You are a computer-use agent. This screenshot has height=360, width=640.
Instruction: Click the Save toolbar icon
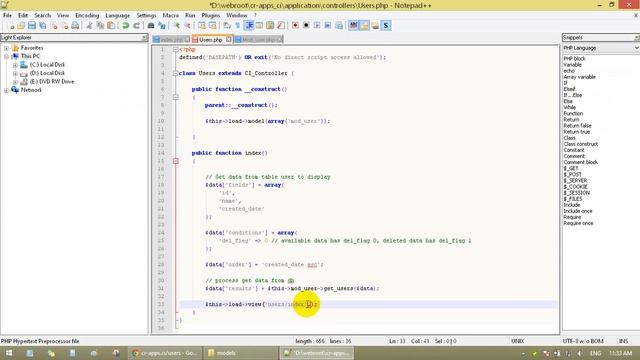click(32, 26)
